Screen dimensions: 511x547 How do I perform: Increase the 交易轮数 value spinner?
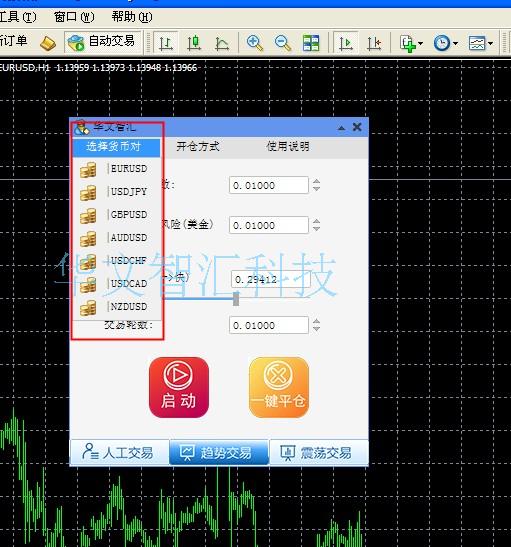coord(316,322)
